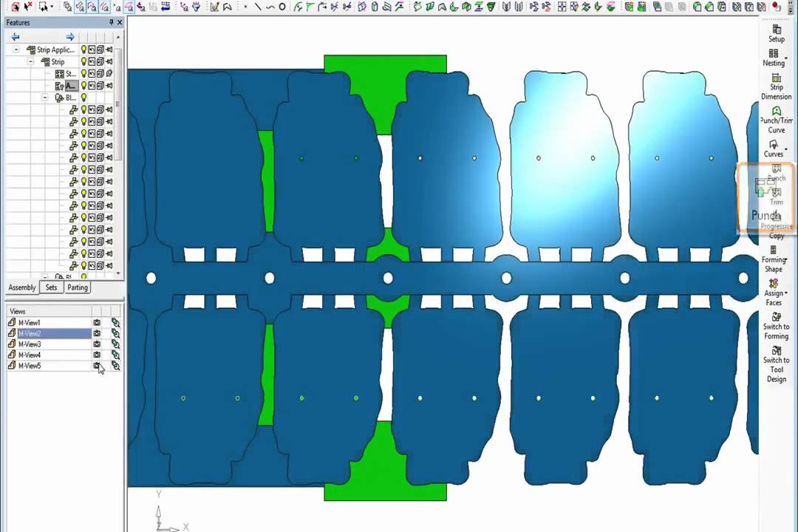Click the cylinder solid icon in top toolbar
798x532 pixels.
click(x=375, y=7)
